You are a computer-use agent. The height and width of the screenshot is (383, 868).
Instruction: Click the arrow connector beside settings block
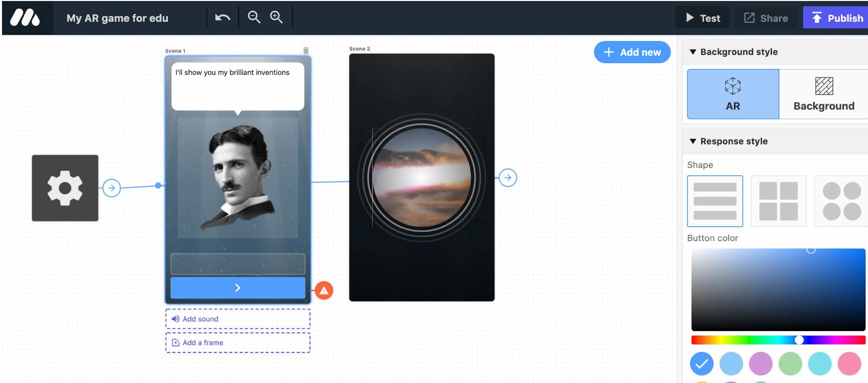(x=112, y=188)
